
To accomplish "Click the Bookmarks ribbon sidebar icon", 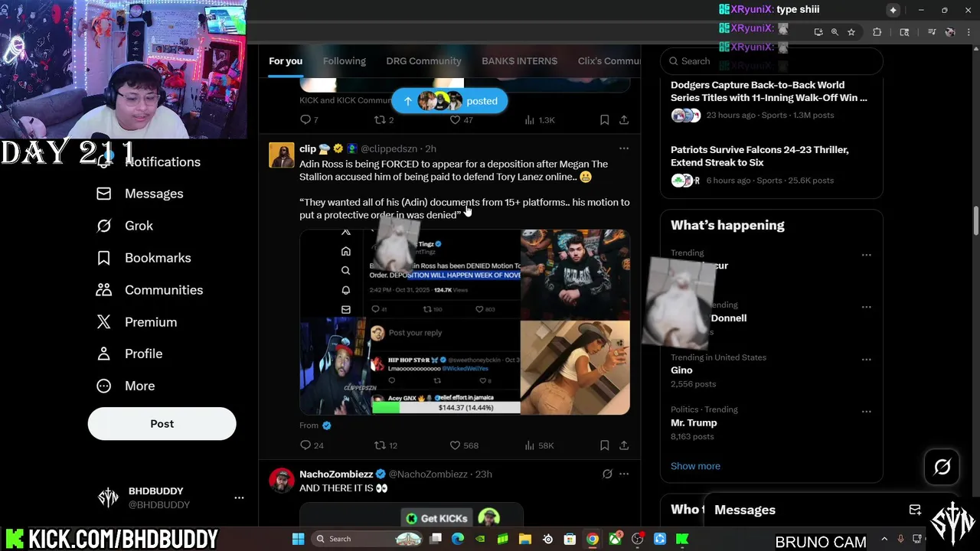I will pos(103,258).
